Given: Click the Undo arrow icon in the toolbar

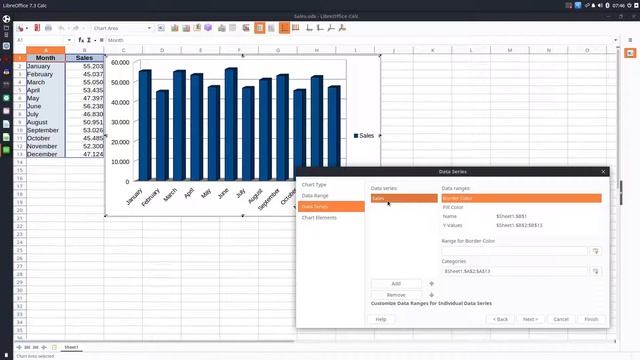Looking at the screenshot, I should pos(61,28).
